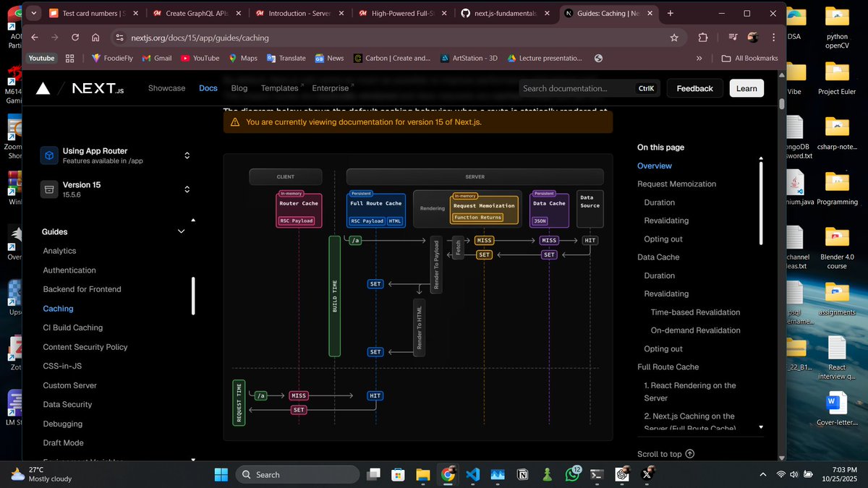This screenshot has width=868, height=488.
Task: Switch to the Test card numbers tab
Action: click(95, 13)
